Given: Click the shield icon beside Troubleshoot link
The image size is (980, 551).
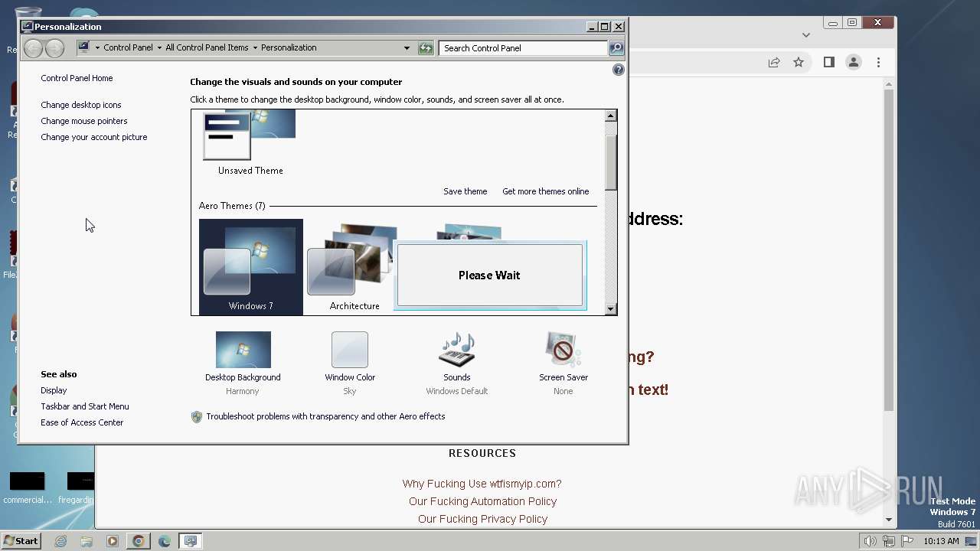Looking at the screenshot, I should click(x=197, y=417).
